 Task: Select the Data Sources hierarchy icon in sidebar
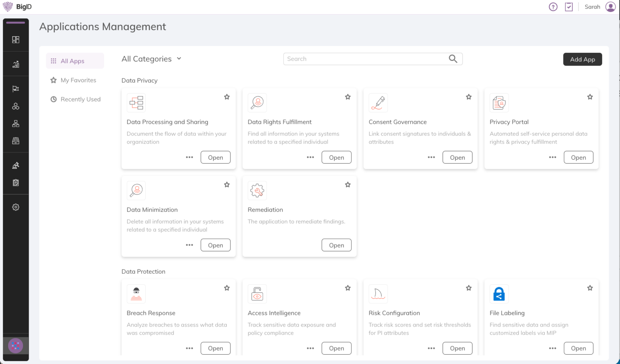(16, 123)
